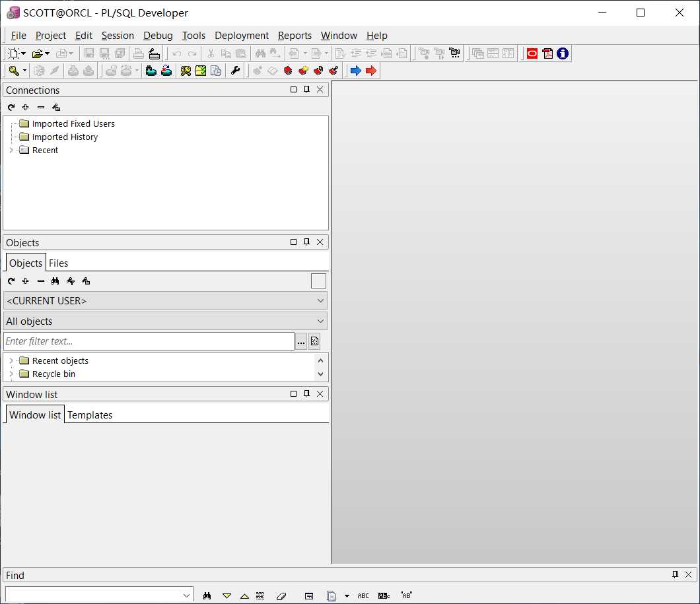Viewport: 700px width, 604px height.
Task: Click the macro recorder camera icon
Action: coord(454,53)
